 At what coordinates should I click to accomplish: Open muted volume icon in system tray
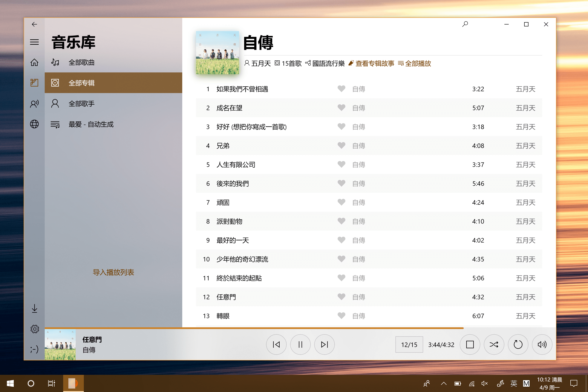pyautogui.click(x=484, y=383)
